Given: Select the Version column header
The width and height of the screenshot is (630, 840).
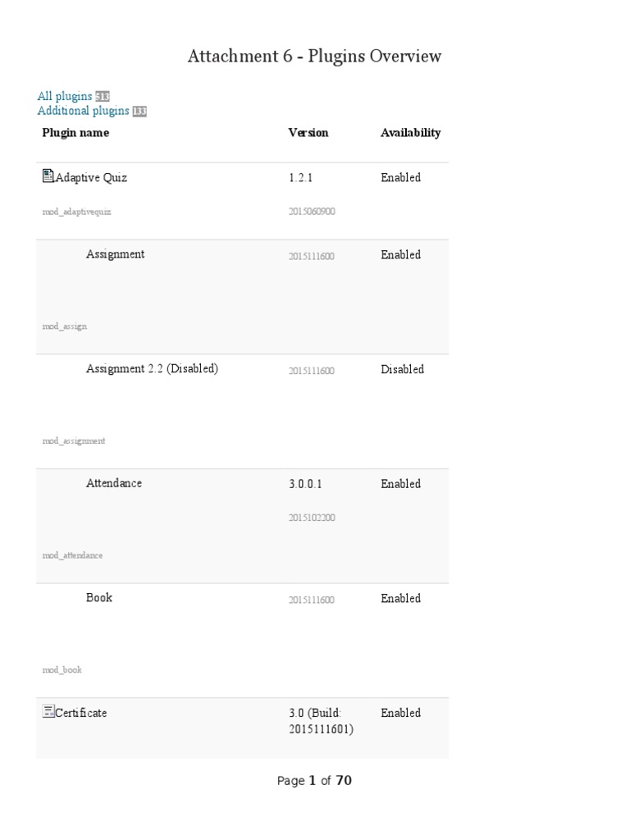Looking at the screenshot, I should pos(308,133).
